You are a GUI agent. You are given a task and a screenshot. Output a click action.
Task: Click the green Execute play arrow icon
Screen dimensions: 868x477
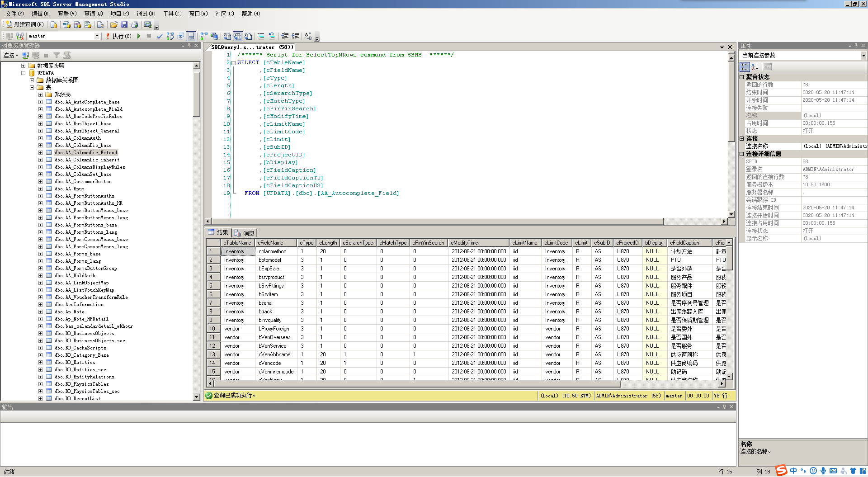(x=139, y=36)
